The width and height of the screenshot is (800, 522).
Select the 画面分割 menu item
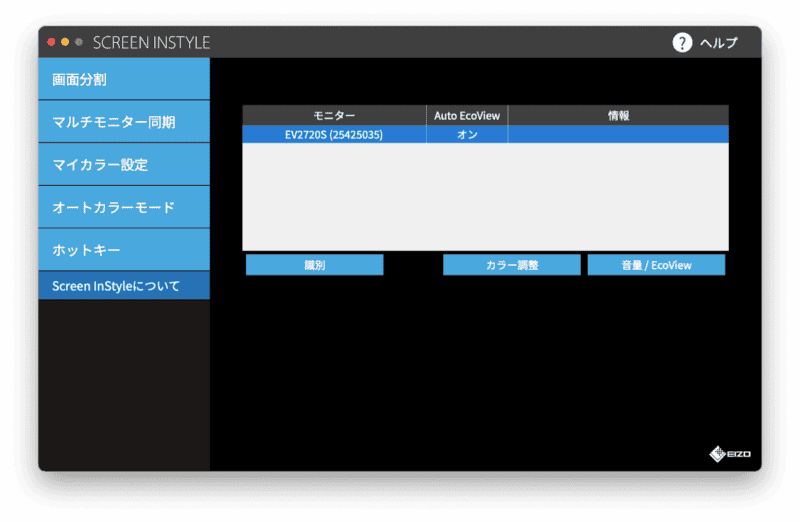coord(124,79)
